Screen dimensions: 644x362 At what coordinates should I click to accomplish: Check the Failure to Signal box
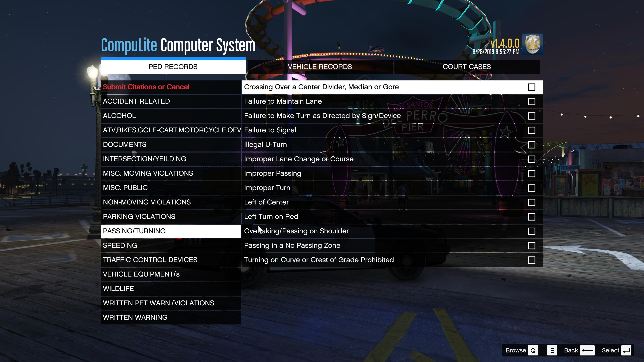coord(531,130)
